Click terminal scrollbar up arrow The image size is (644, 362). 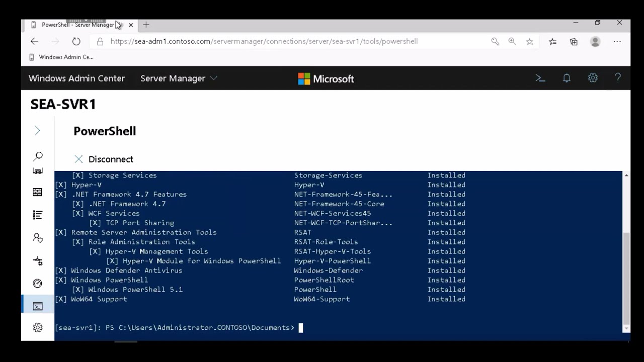[626, 175]
